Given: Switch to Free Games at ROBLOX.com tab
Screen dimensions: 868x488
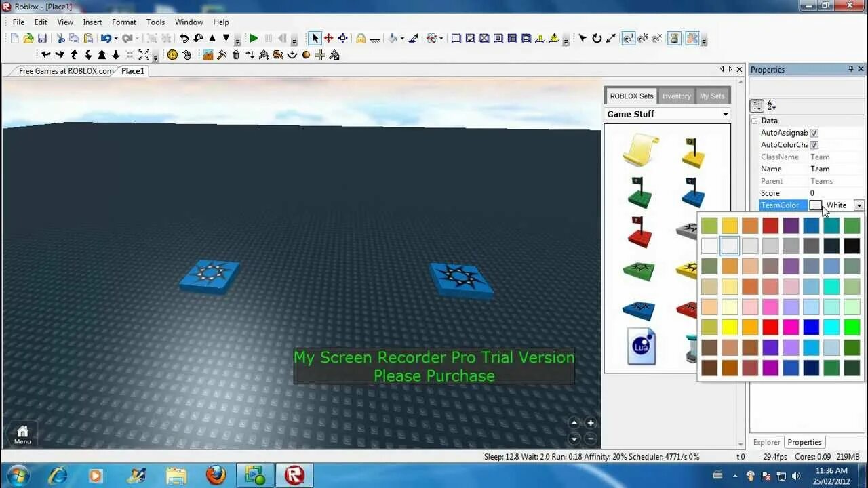Looking at the screenshot, I should (x=66, y=70).
